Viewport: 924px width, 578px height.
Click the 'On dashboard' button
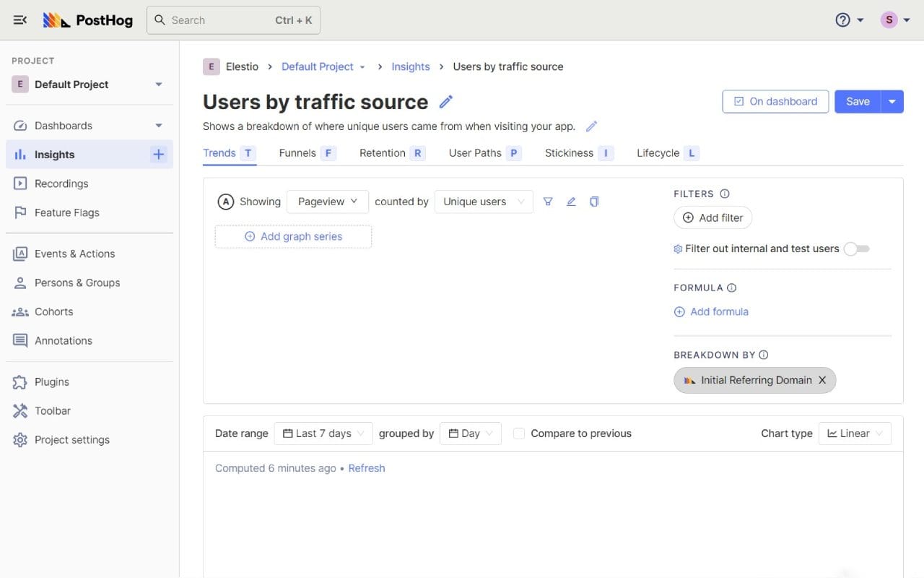775,101
